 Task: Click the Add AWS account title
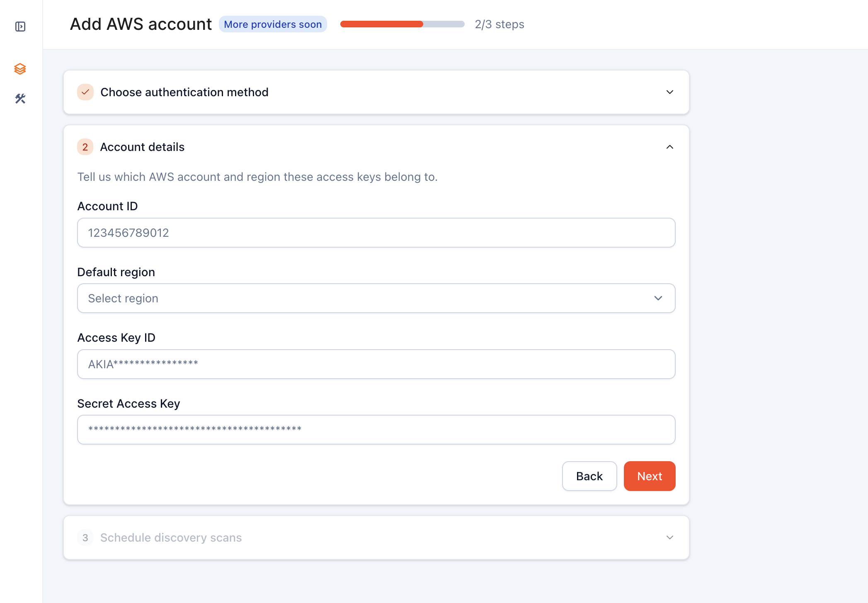pyautogui.click(x=141, y=24)
